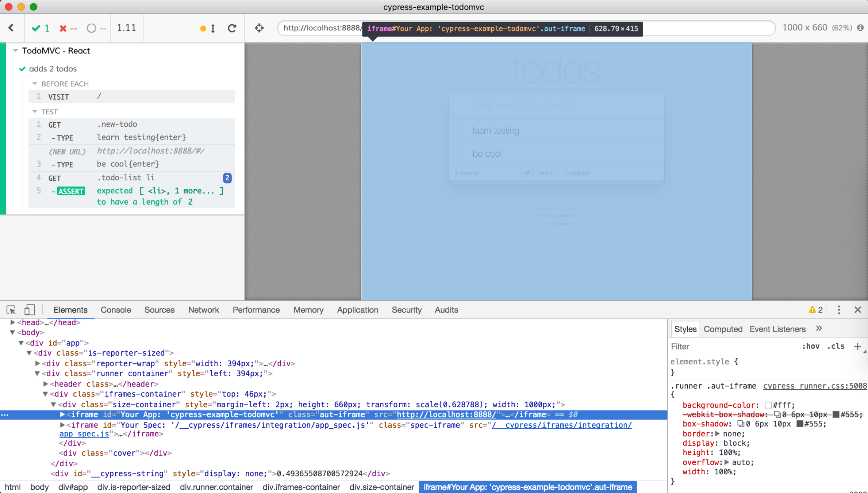This screenshot has height=493, width=868.
Task: Open DevTools three-dot options menu
Action: (x=839, y=310)
